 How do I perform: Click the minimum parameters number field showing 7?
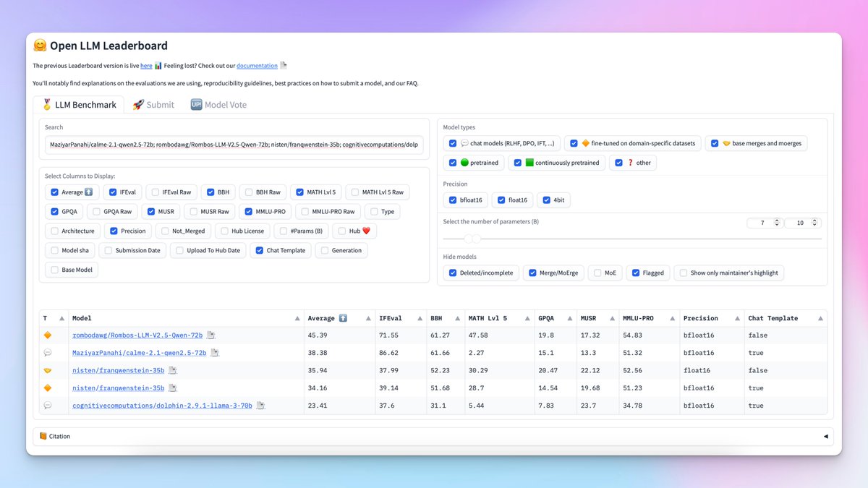point(765,223)
